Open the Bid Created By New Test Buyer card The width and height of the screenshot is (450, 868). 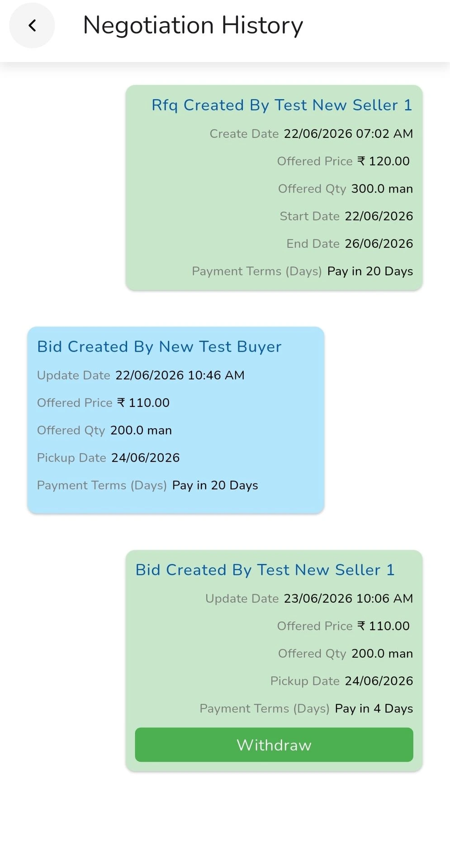(175, 420)
